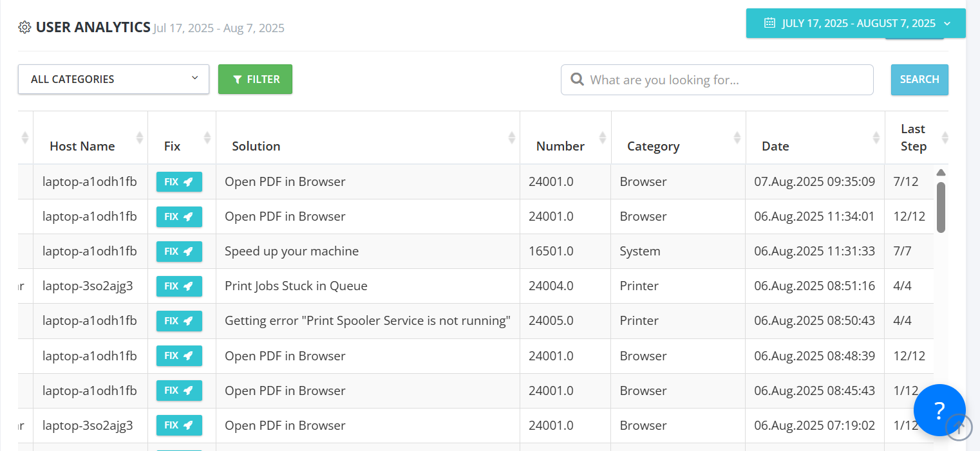Sort the table by Host Name column
This screenshot has height=451, width=980.
(140, 138)
